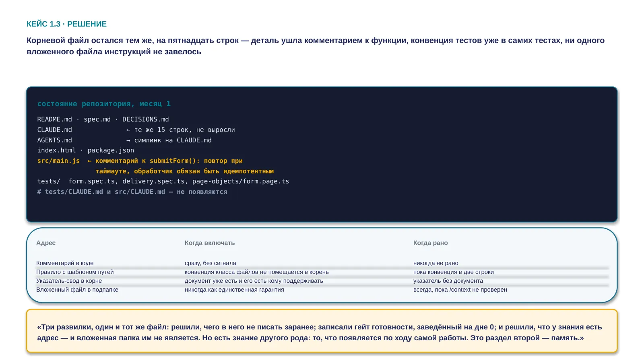This screenshot has width=644, height=362.
Task: Click the "Когда рано" column header
Action: click(x=431, y=243)
